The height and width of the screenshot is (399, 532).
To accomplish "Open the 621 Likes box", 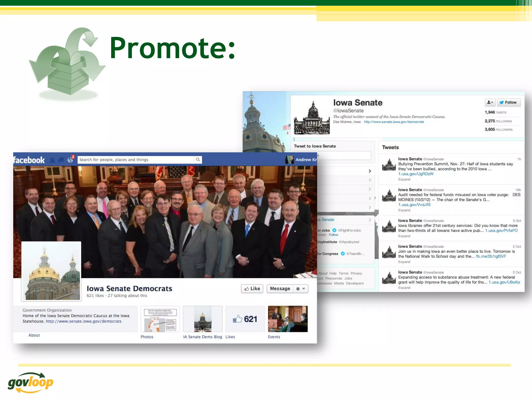I will 245,319.
